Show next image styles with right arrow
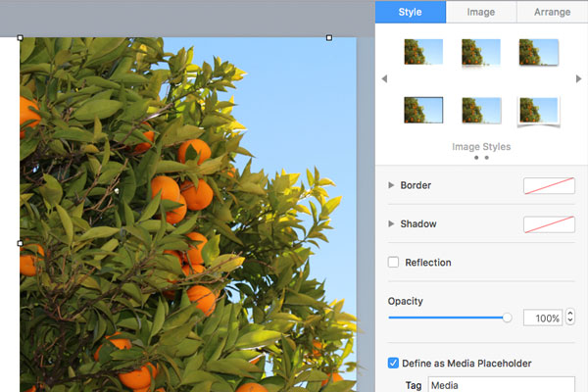The height and width of the screenshot is (392, 588). [578, 78]
